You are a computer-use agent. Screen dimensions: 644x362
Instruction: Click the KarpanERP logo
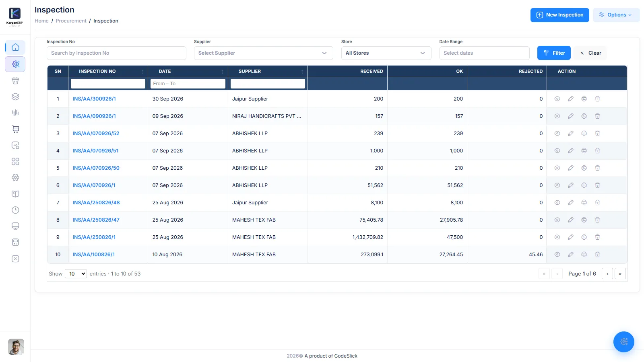(15, 16)
